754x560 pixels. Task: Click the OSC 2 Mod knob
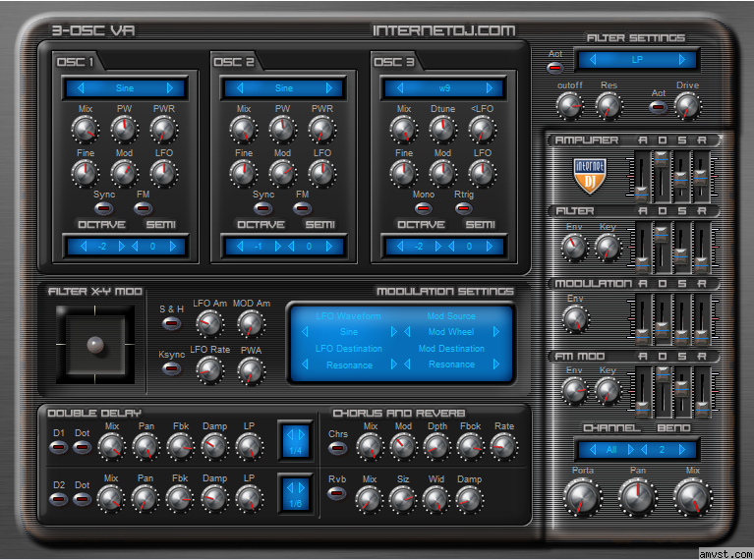click(x=283, y=174)
